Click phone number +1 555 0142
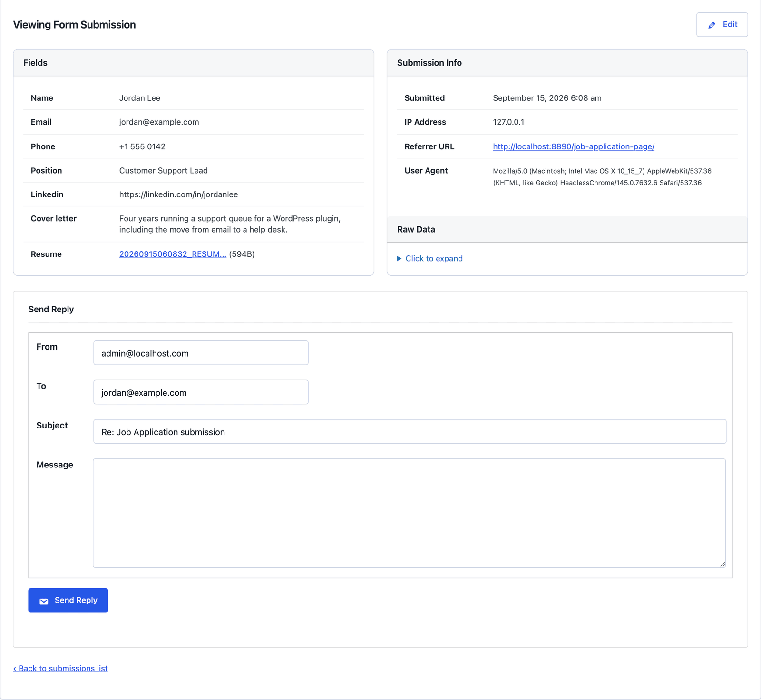 click(x=142, y=146)
